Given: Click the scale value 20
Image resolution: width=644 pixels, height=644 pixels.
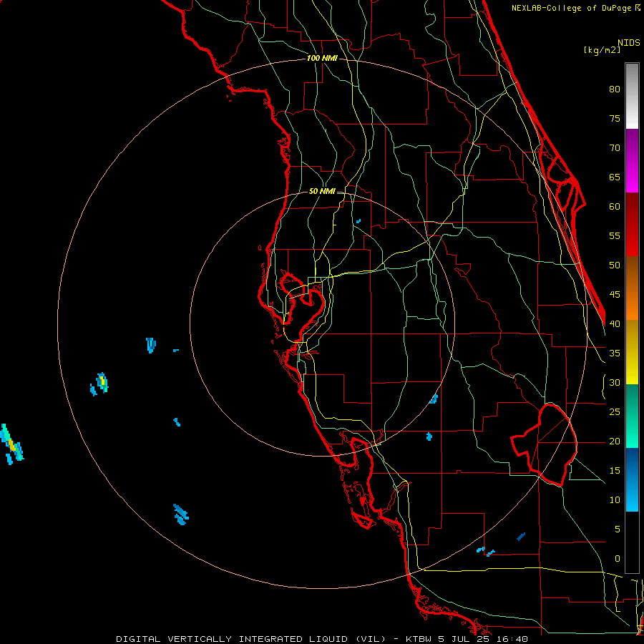Looking at the screenshot, I should [615, 441].
